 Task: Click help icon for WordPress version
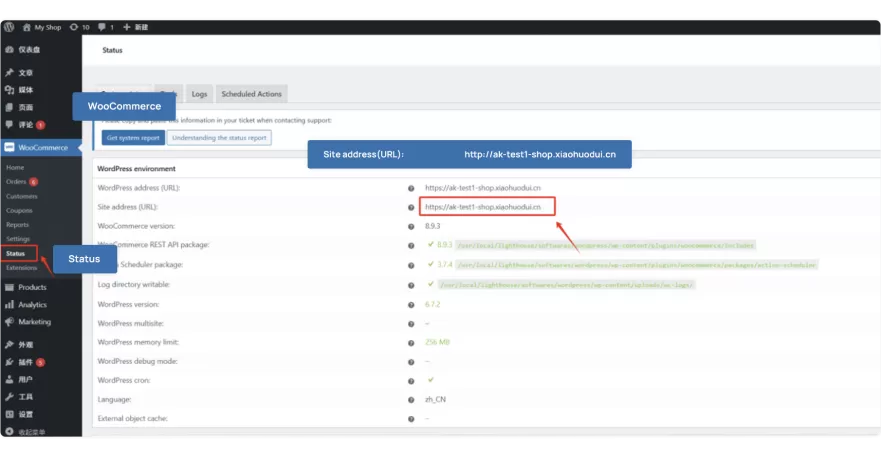411,305
